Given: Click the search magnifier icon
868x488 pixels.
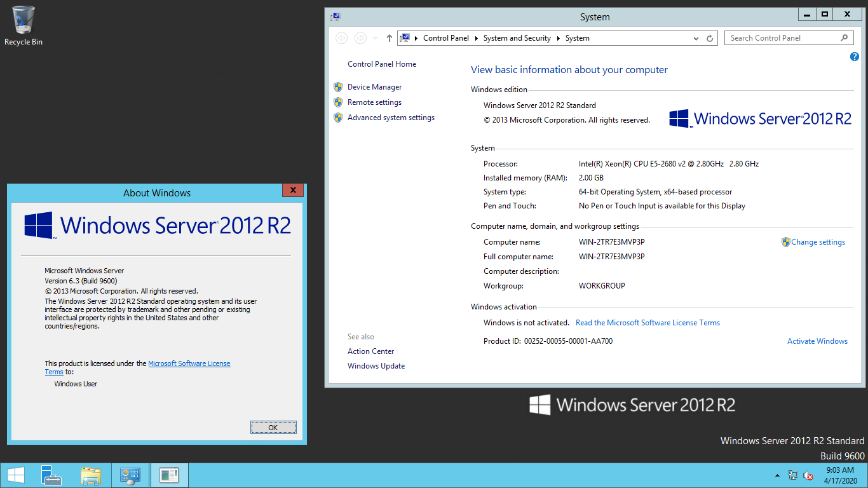Looking at the screenshot, I should coord(844,38).
